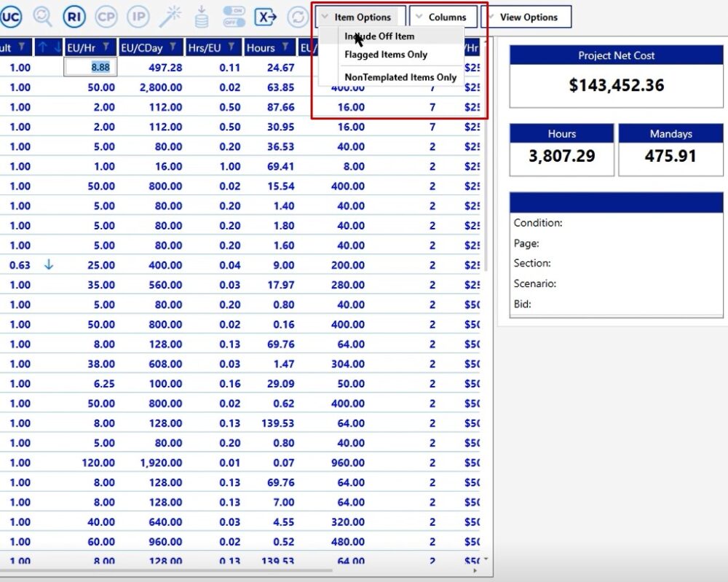
Task: Click the CP circle icon
Action: point(106,16)
